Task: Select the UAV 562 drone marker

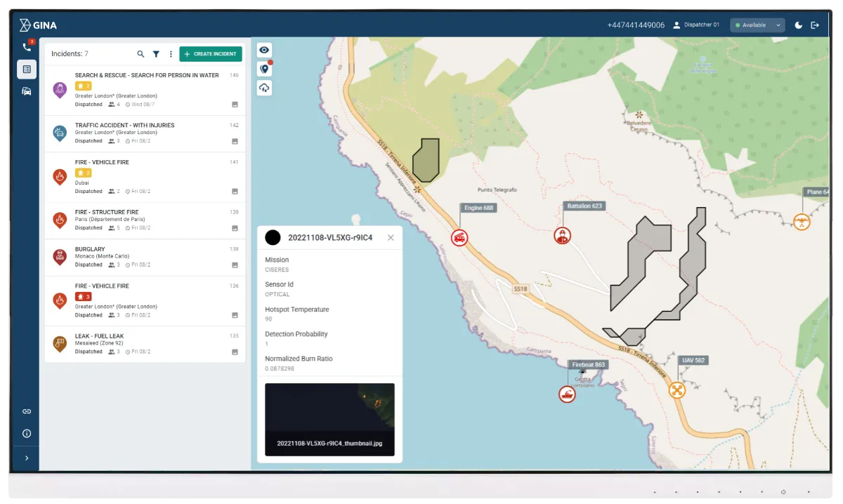Action: 677,390
